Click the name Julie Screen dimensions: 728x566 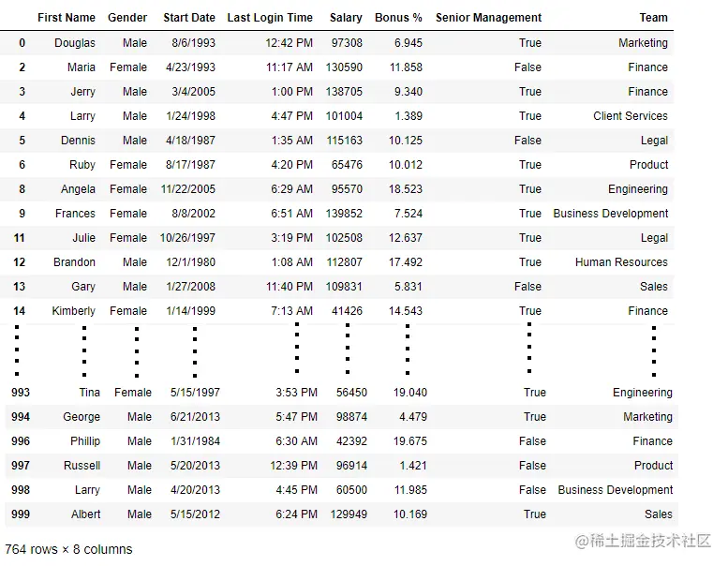pos(83,238)
